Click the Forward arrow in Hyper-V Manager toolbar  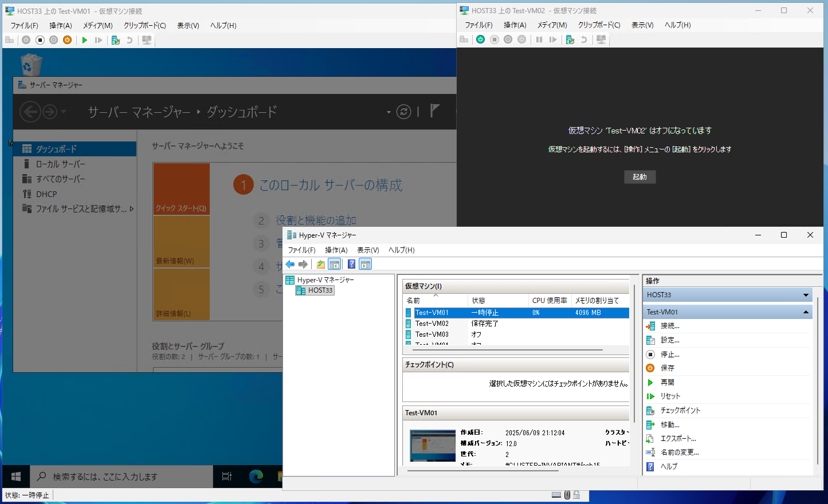pyautogui.click(x=303, y=264)
